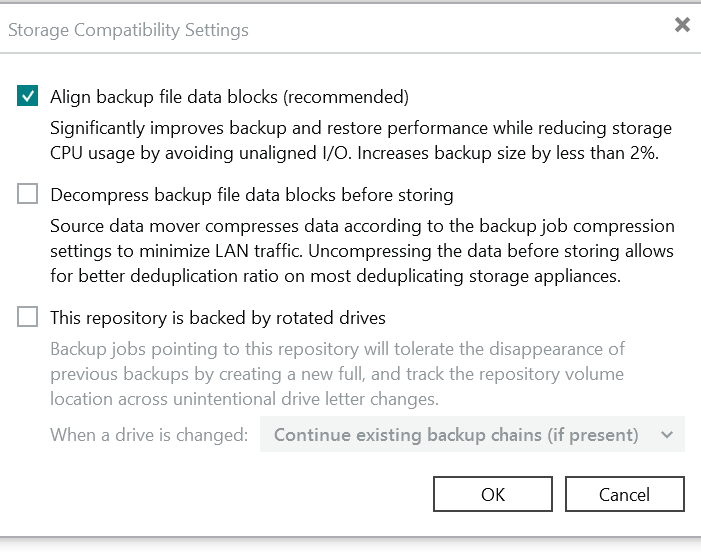This screenshot has height=555, width=701.
Task: Click the "Align backup file data blocks (recommended)" label
Action: pyautogui.click(x=229, y=97)
